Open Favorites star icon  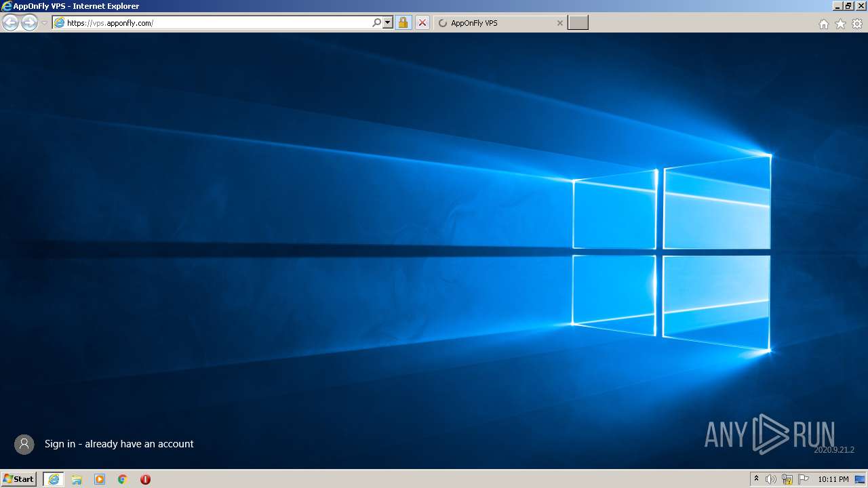click(x=840, y=24)
